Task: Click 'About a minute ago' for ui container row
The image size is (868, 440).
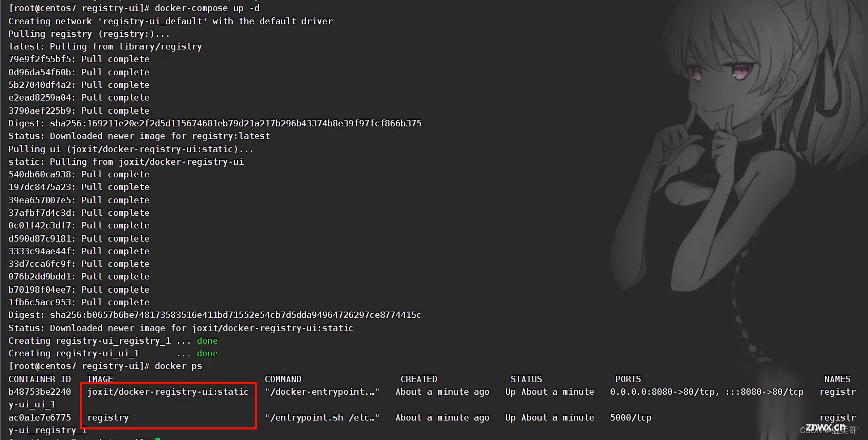Action: tap(443, 392)
